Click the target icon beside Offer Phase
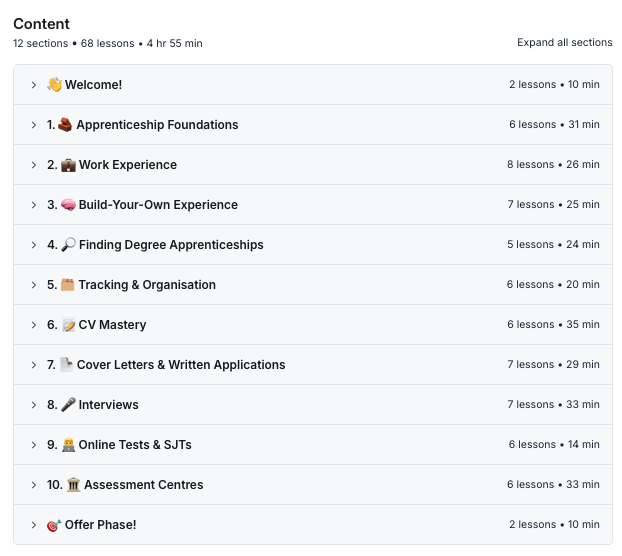Screen dimensions: 622x556 click(54, 525)
